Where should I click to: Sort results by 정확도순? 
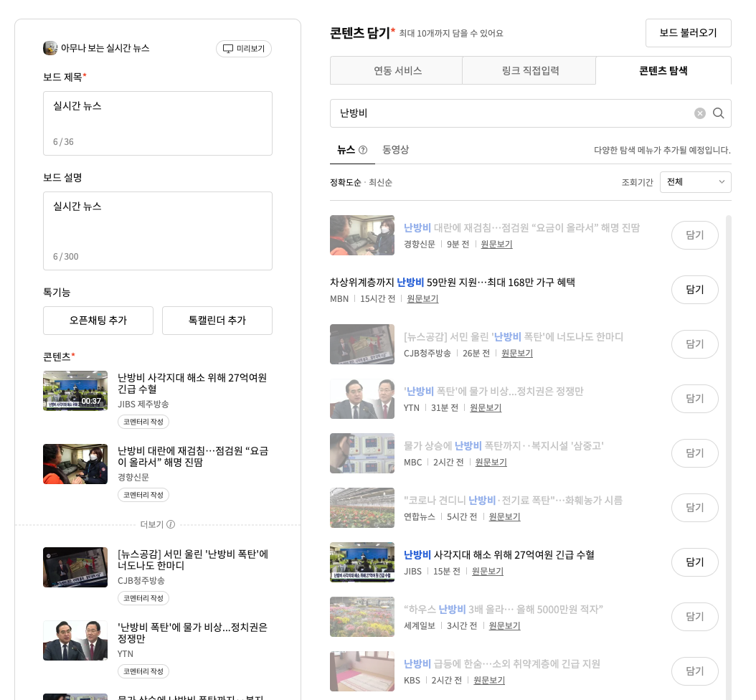[x=345, y=182]
